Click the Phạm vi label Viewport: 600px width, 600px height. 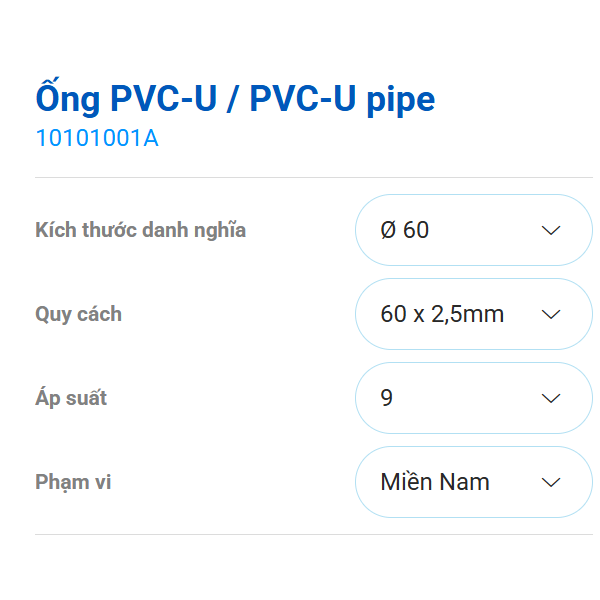pos(73,482)
